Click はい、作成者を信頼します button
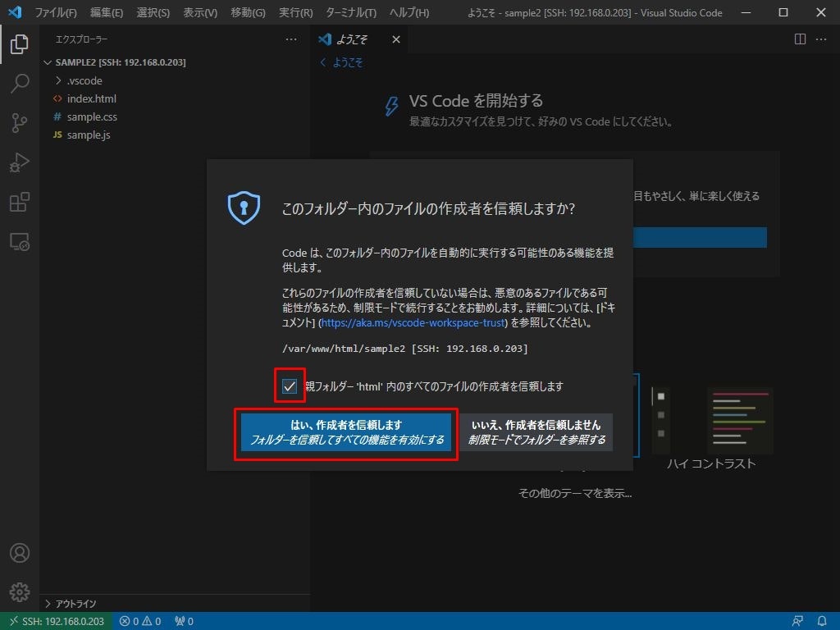This screenshot has width=840, height=630. point(346,432)
